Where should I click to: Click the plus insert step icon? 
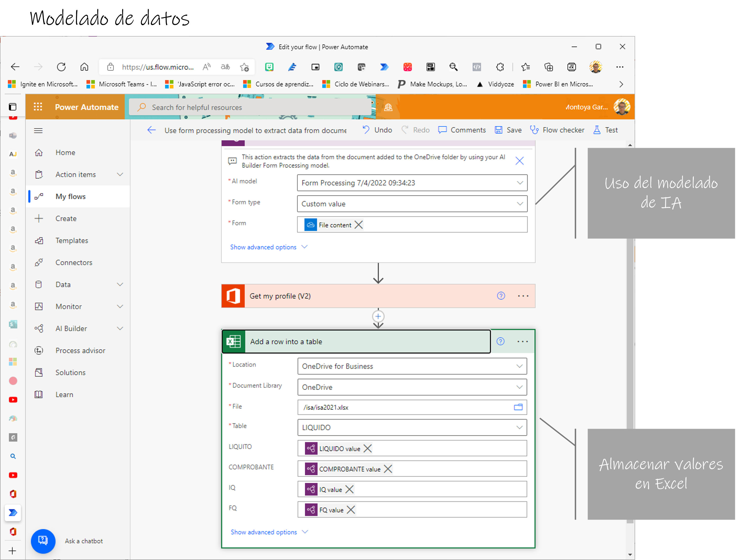[378, 316]
